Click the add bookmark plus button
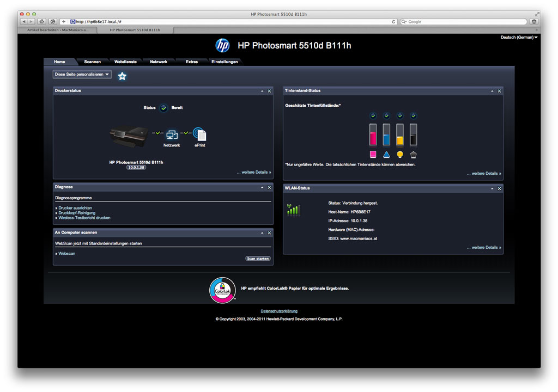The image size is (558, 392). tap(64, 22)
